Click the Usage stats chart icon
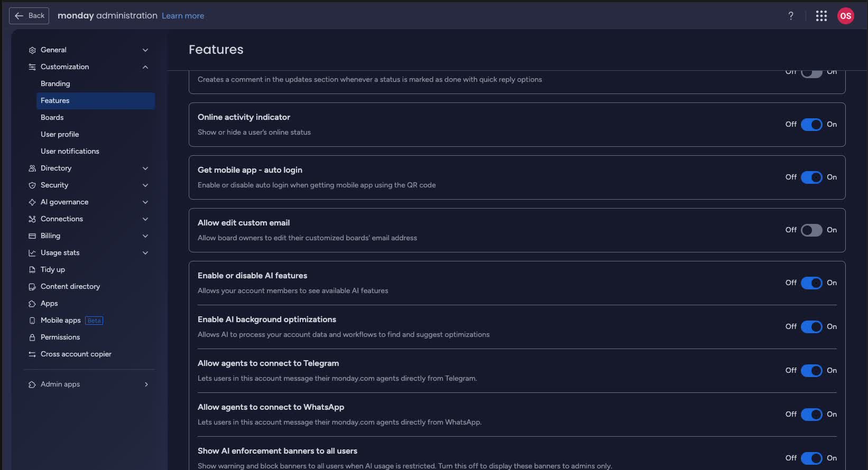Viewport: 868px width, 470px height. click(x=32, y=253)
